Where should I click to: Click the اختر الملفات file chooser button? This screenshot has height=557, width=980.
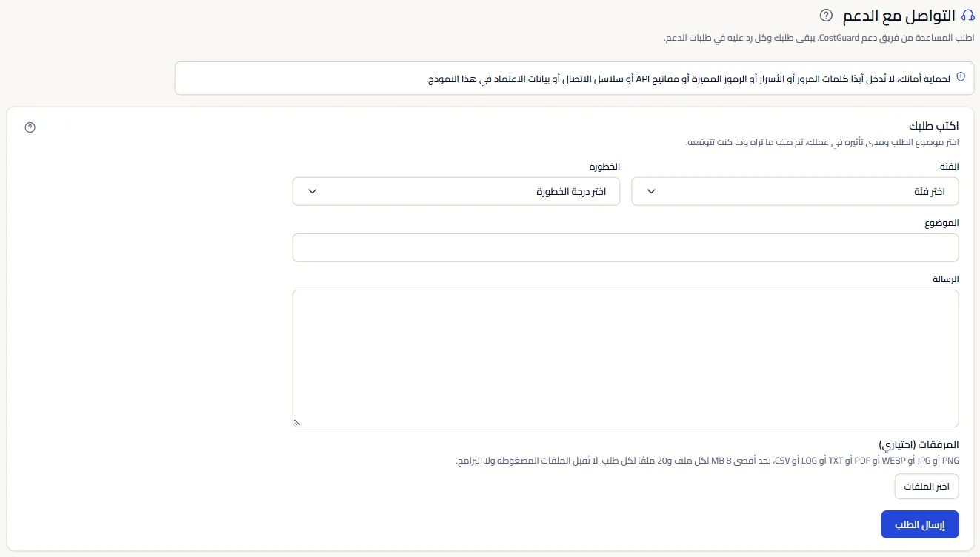tap(927, 487)
